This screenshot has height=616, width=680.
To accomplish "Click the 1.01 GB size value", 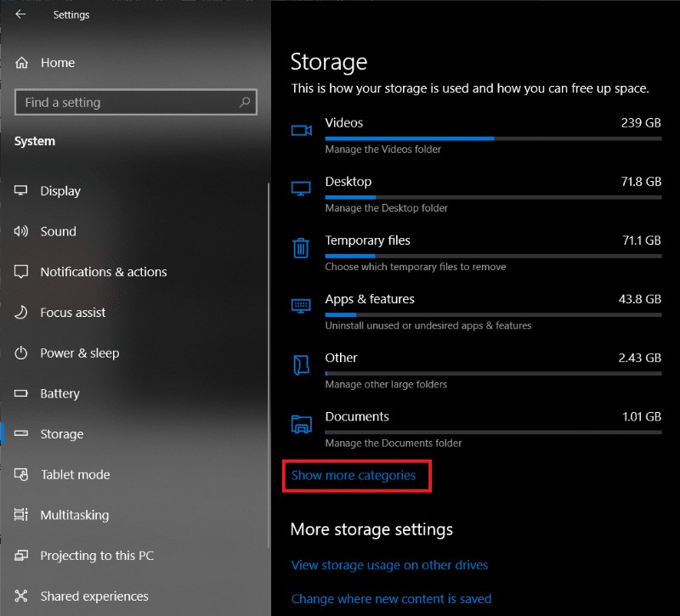I will coord(642,416).
